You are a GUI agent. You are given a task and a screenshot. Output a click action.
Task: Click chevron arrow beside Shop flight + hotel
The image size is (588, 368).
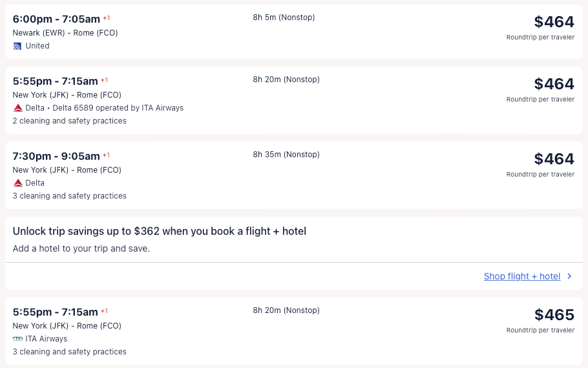(x=569, y=276)
